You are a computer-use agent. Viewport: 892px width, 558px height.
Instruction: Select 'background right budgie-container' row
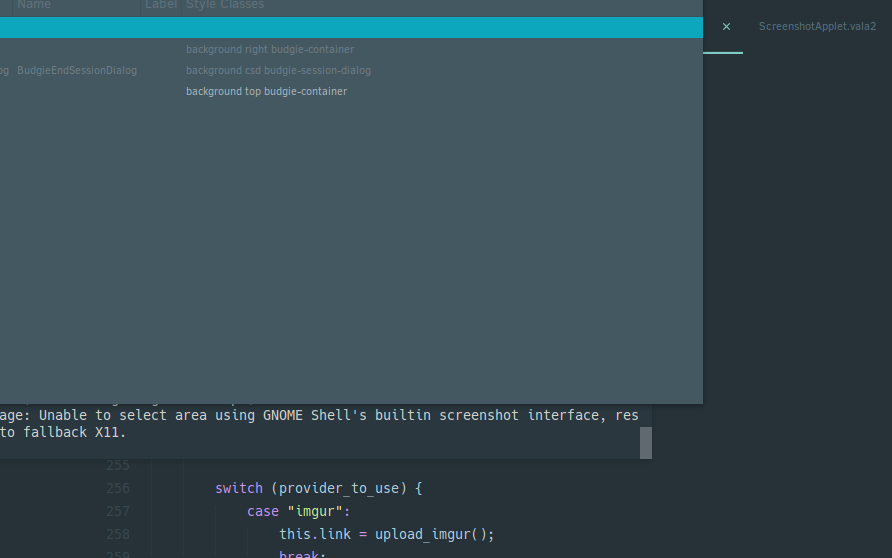[x=351, y=49]
